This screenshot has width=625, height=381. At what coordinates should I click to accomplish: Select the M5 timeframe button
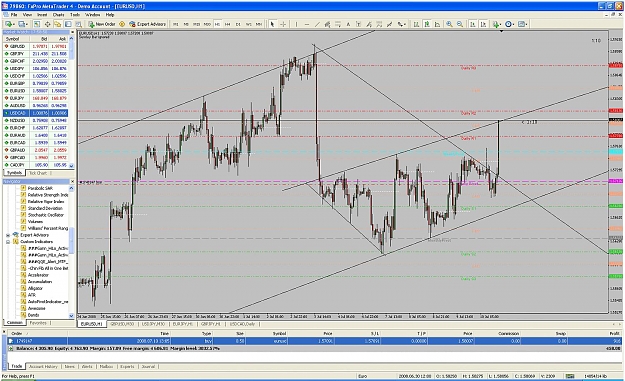click(186, 24)
